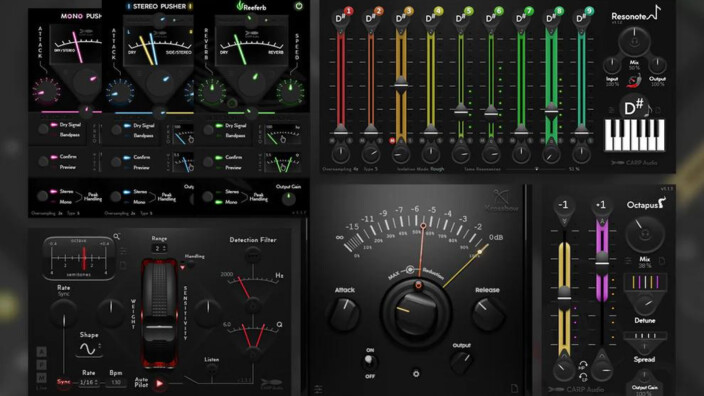Click the page icon in the compressor window

(x=515, y=388)
